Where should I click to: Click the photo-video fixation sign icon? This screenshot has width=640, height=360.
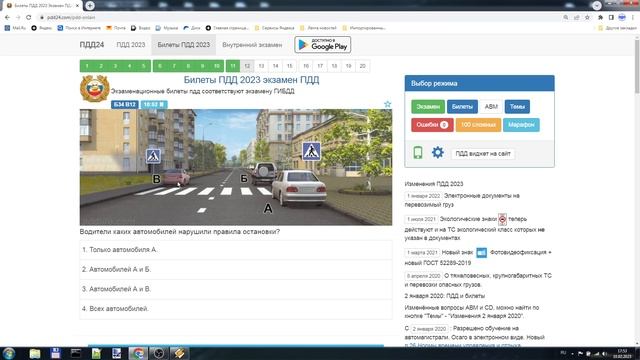(482, 253)
